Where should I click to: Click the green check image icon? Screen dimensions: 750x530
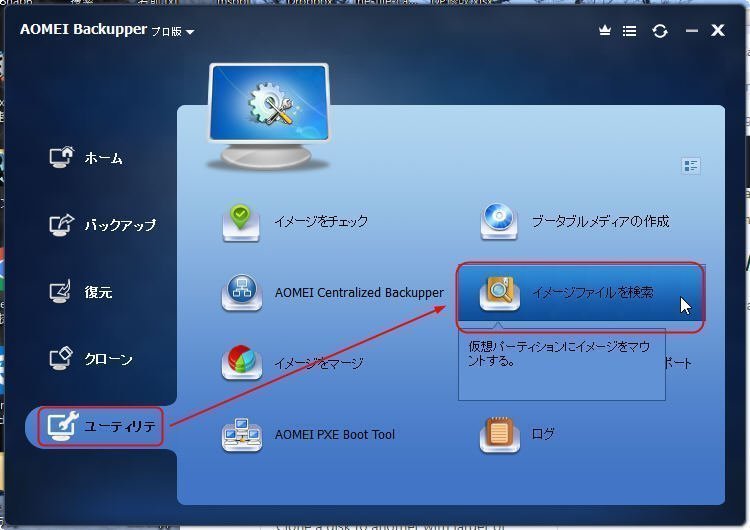[241, 223]
